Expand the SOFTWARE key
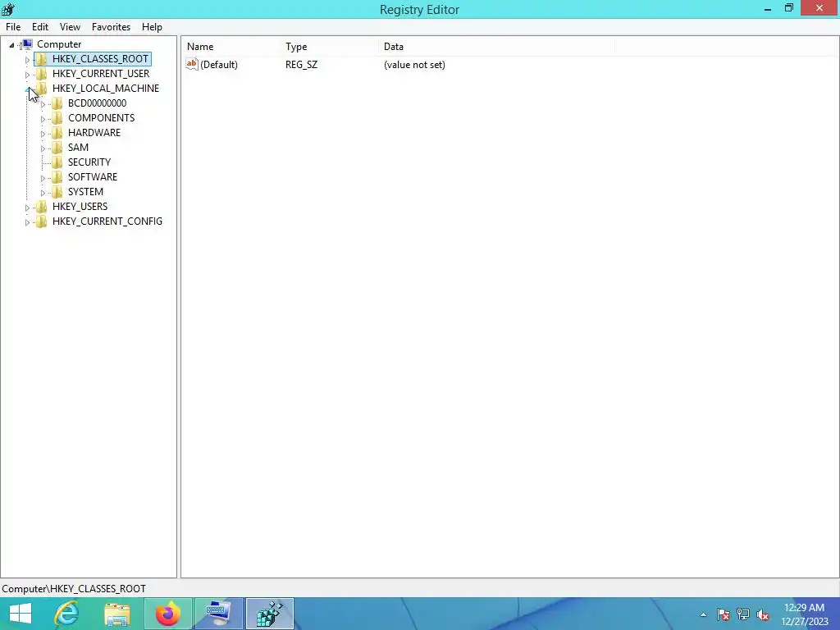Image resolution: width=840 pixels, height=630 pixels. click(x=43, y=177)
